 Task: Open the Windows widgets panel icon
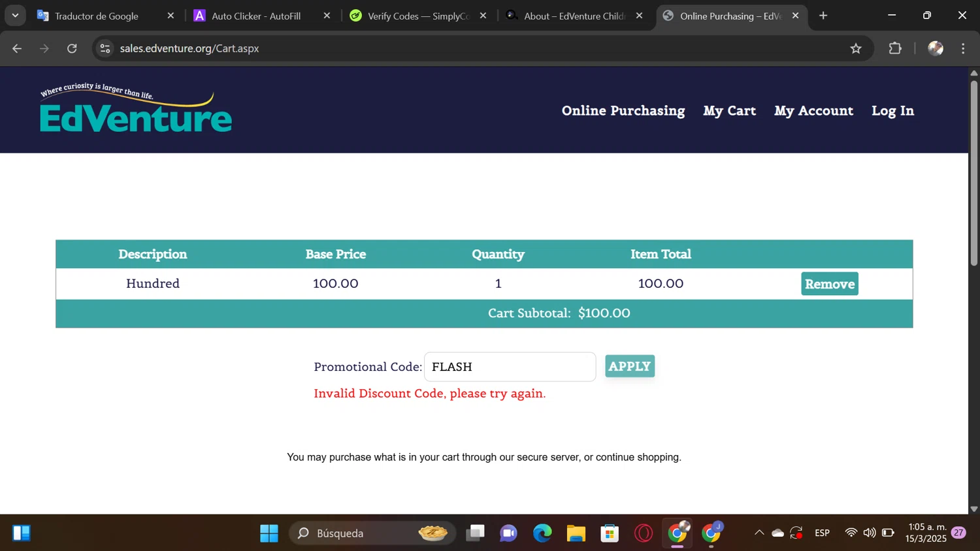[x=21, y=533]
